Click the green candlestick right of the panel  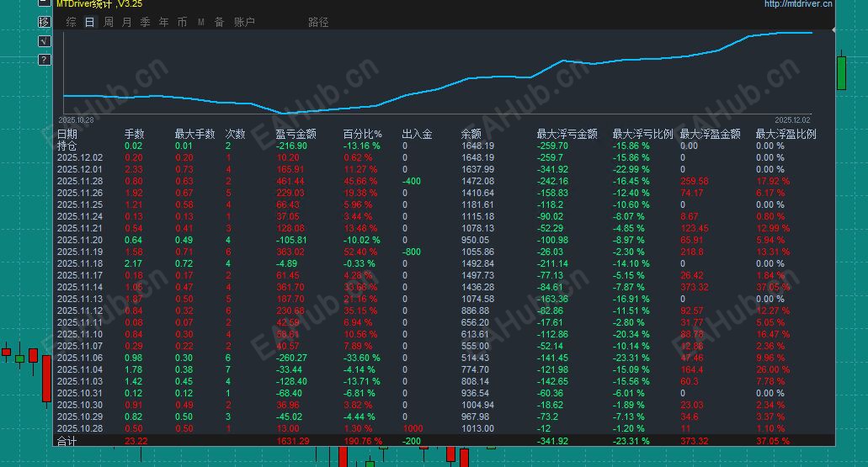[841, 72]
